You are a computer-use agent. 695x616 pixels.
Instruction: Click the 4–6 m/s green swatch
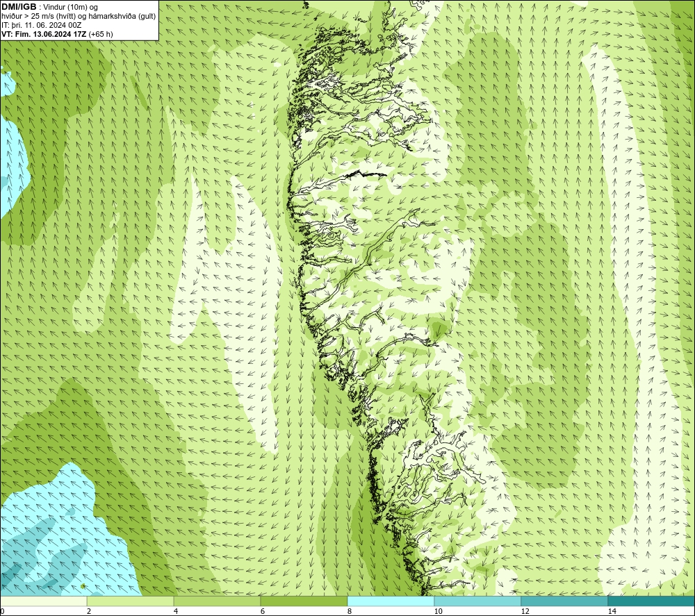[x=217, y=601]
